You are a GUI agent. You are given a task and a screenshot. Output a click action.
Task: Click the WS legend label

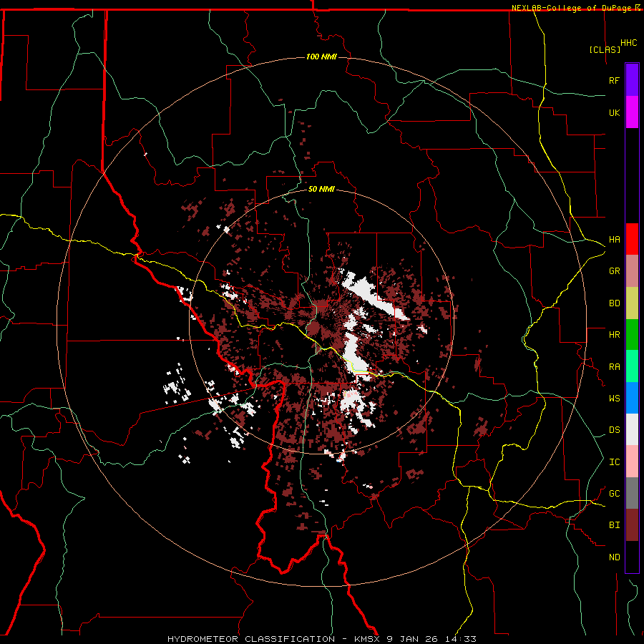click(x=614, y=399)
